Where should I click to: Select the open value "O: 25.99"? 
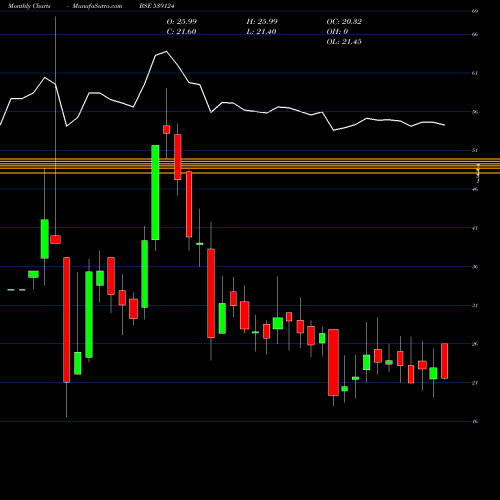point(182,22)
